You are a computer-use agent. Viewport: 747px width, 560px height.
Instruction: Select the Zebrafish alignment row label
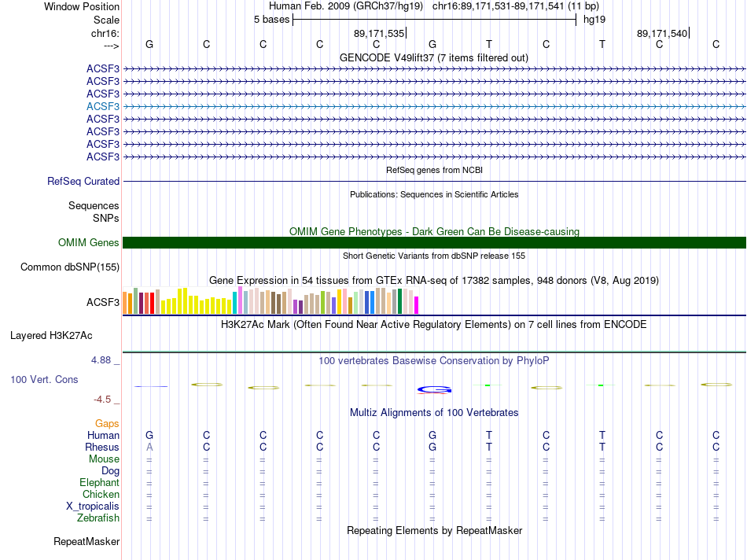(98, 518)
